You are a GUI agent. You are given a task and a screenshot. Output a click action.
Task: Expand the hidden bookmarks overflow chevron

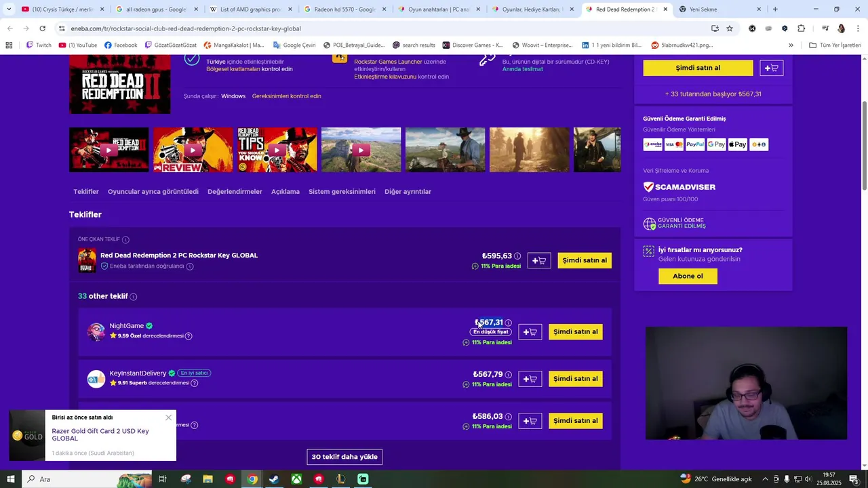click(x=791, y=45)
